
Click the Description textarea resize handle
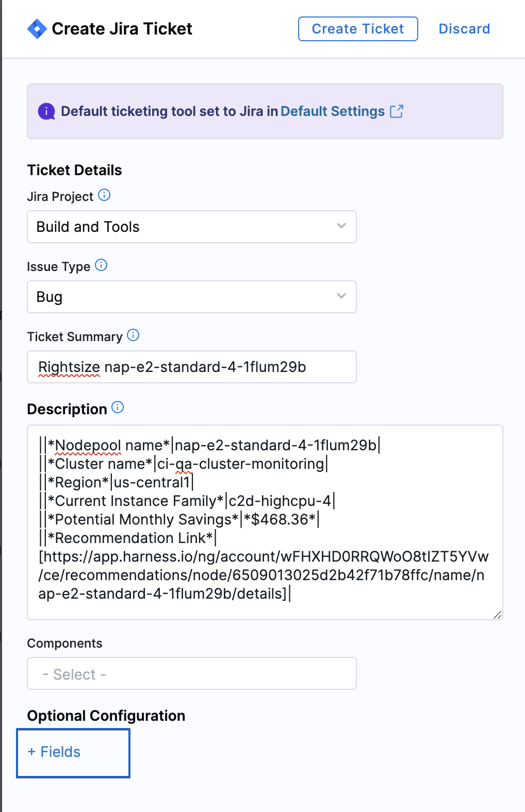pyautogui.click(x=497, y=615)
